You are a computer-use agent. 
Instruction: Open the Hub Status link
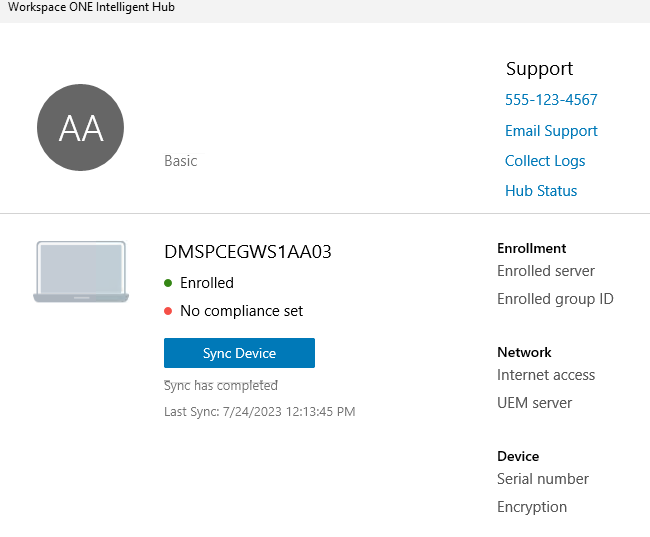[x=541, y=191]
